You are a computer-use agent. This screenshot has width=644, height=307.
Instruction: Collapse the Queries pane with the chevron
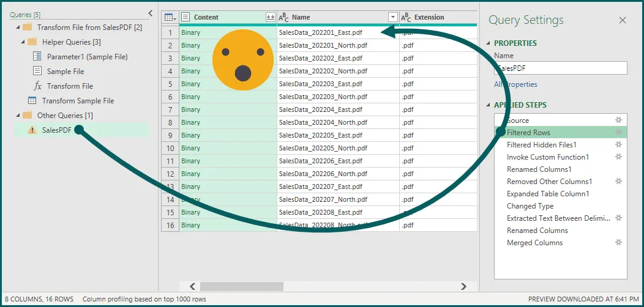(x=151, y=13)
